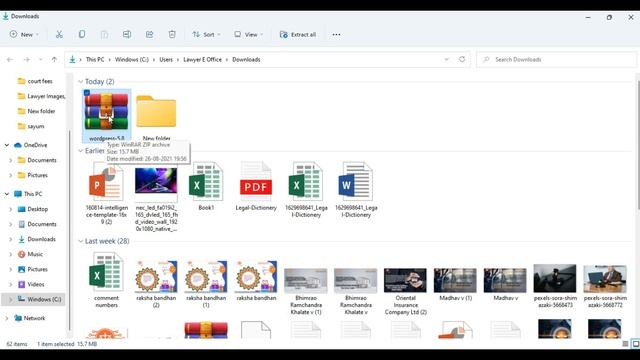Screen dimensions: 640x360
Task: Switch to large thumbnails view icon
Action: (636, 344)
